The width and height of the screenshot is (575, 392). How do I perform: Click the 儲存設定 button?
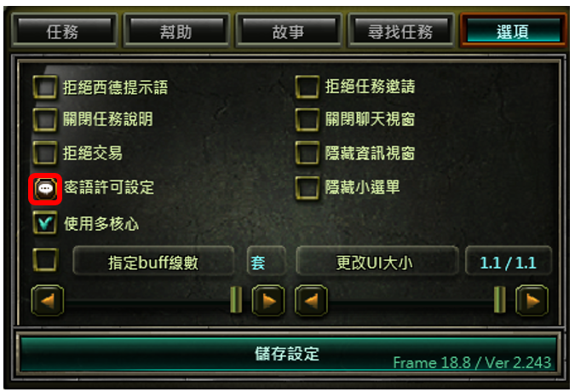point(288,355)
